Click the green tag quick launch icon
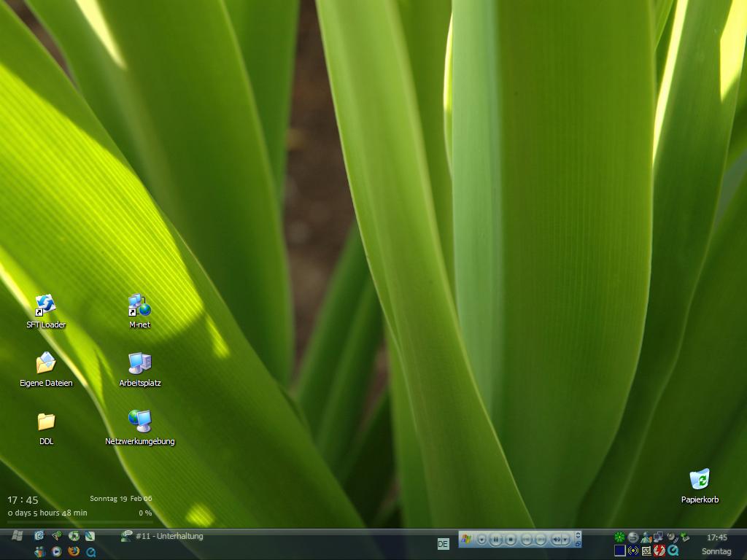747x560 pixels. pos(57,536)
